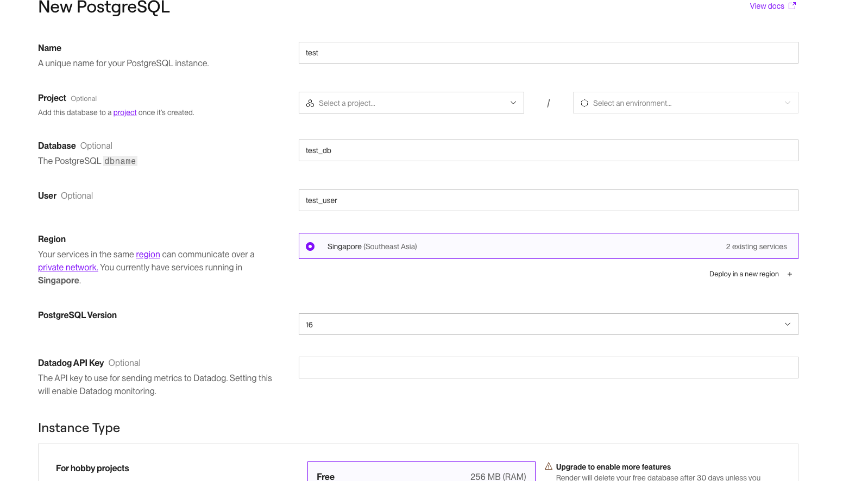
Task: Open the View docs link
Action: click(766, 6)
